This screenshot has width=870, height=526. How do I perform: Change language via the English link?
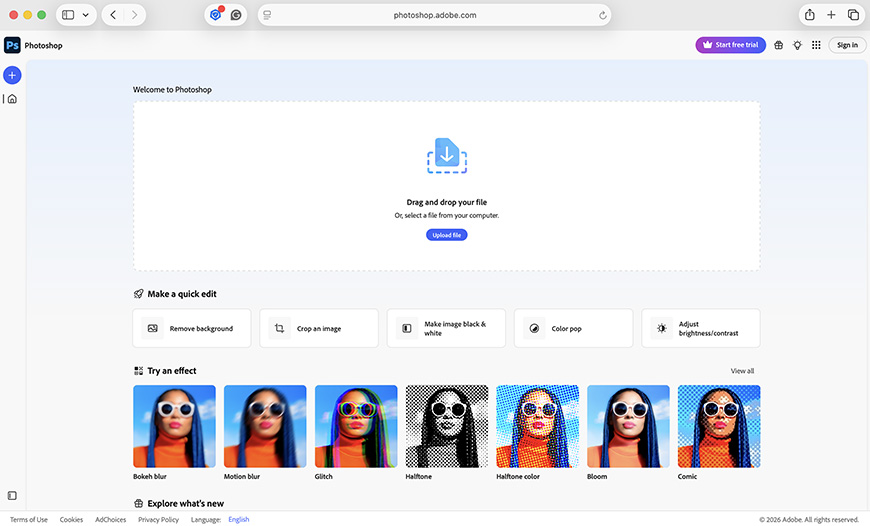[x=239, y=520]
